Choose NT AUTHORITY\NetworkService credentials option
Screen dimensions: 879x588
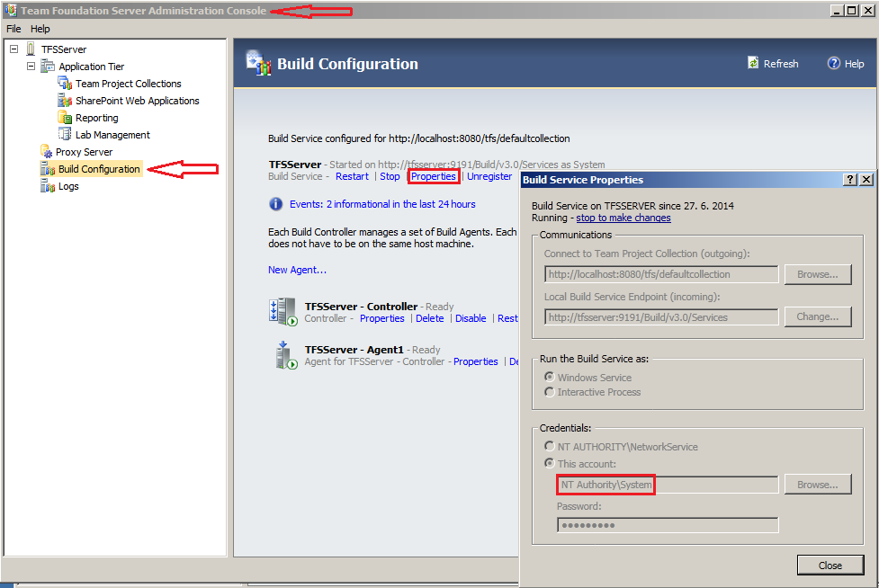coord(550,446)
